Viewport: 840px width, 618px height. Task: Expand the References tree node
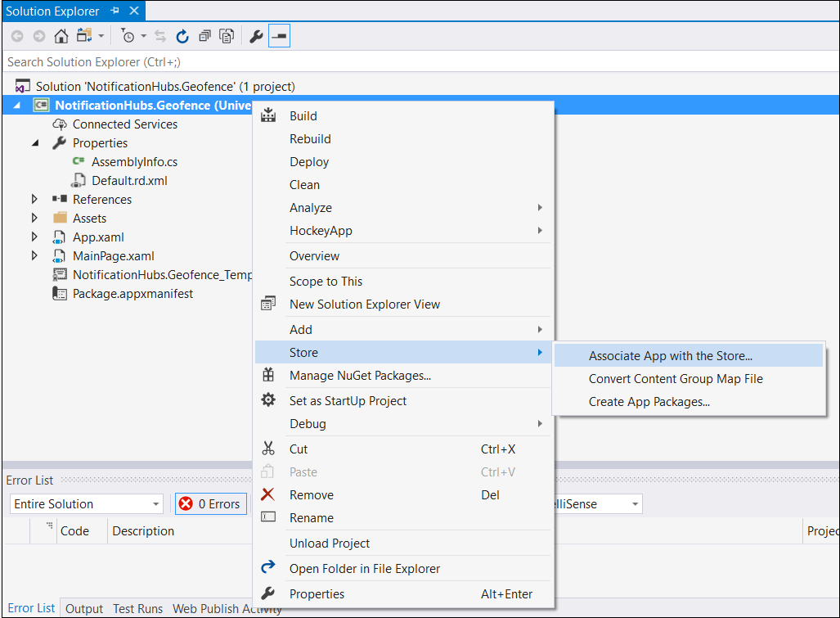click(34, 199)
